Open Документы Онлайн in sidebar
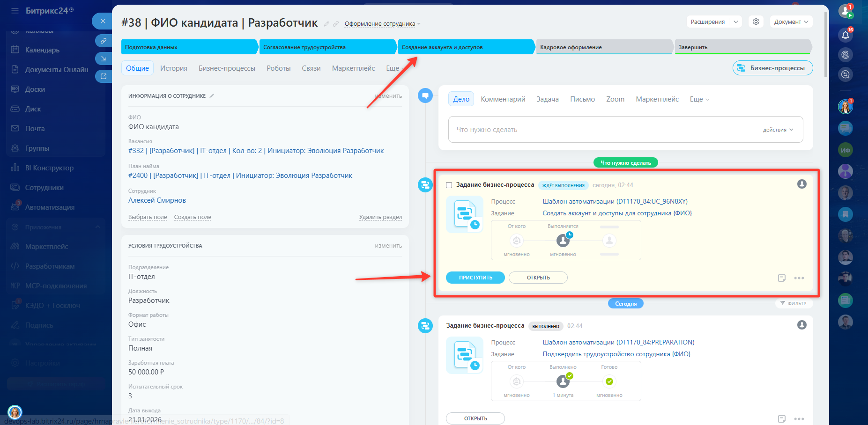Viewport: 868px width, 425px height. (56, 70)
